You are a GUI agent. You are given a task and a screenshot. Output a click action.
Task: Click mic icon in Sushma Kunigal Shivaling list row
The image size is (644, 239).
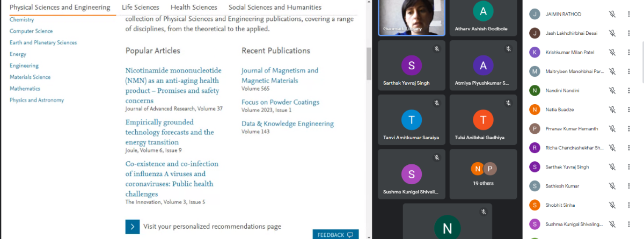coord(612,224)
